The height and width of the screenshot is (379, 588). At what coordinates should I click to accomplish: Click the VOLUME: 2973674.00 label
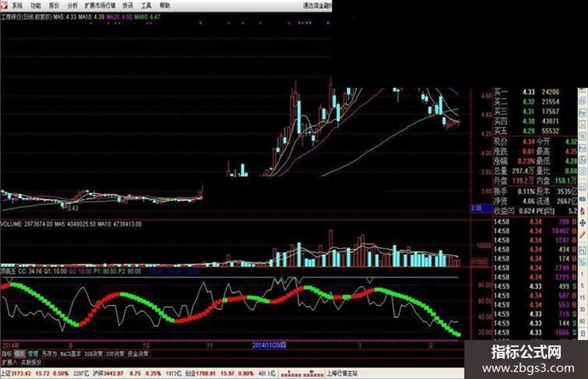point(27,224)
